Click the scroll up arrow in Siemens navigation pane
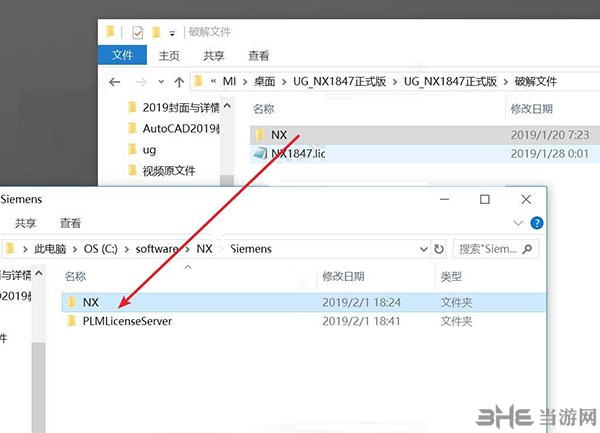The height and width of the screenshot is (433, 600). 39,274
